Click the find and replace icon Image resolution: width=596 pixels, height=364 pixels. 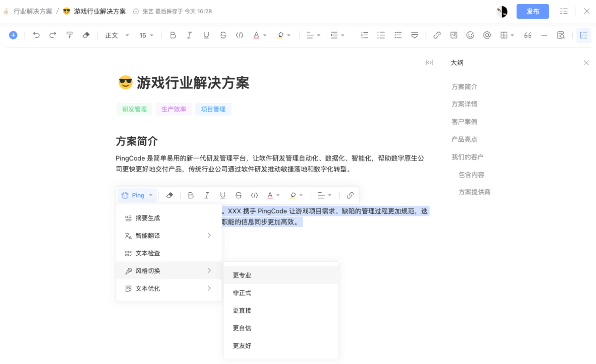coord(561,35)
